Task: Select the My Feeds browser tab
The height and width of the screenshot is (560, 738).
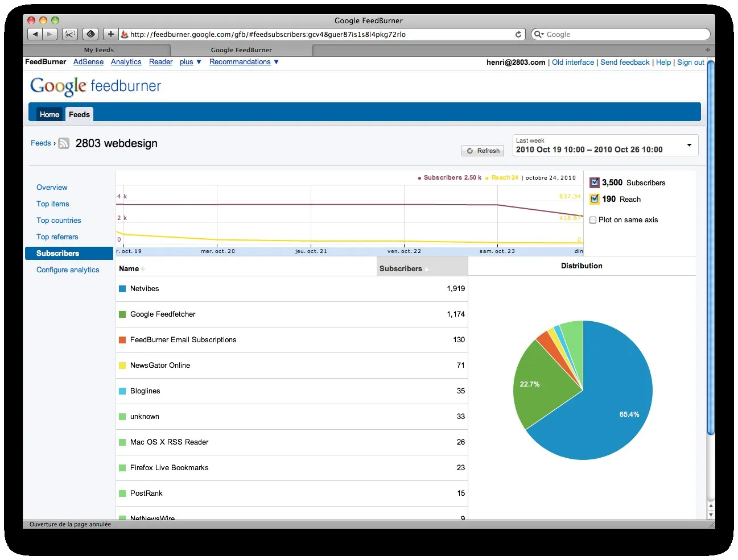Action: [99, 50]
